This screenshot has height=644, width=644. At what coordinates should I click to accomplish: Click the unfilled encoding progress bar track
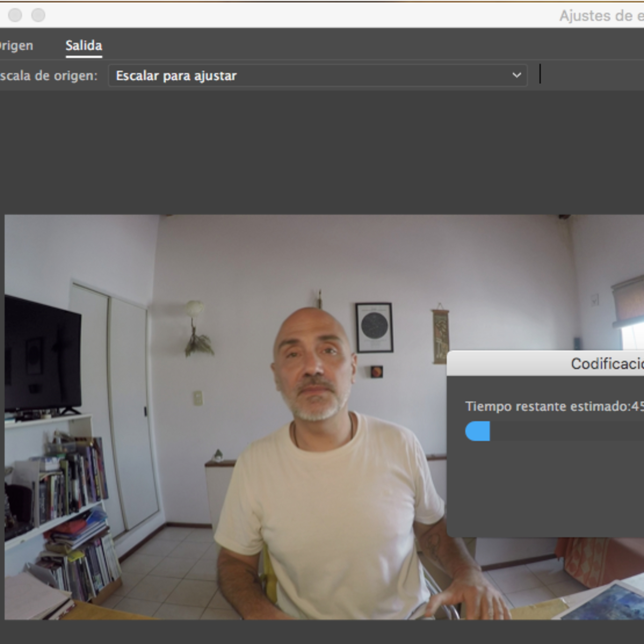tap(567, 431)
